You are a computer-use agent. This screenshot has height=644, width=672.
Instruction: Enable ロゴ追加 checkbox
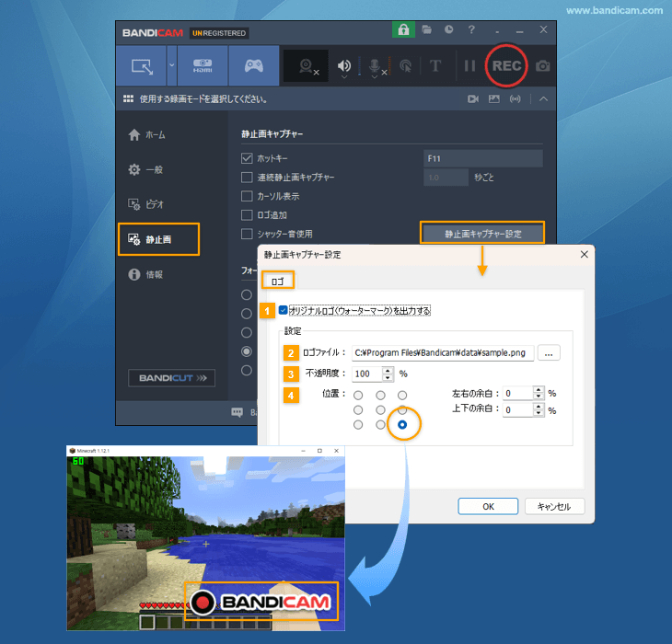point(247,215)
